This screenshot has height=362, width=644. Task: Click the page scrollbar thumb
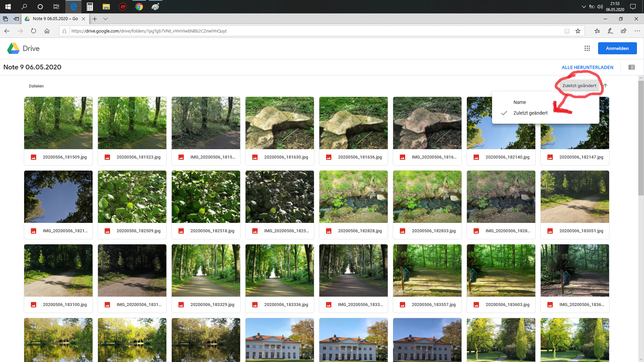pyautogui.click(x=641, y=138)
